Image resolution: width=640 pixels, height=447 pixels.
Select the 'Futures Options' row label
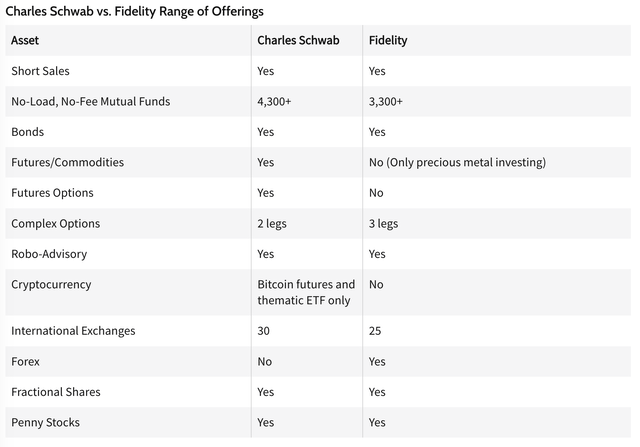point(50,192)
